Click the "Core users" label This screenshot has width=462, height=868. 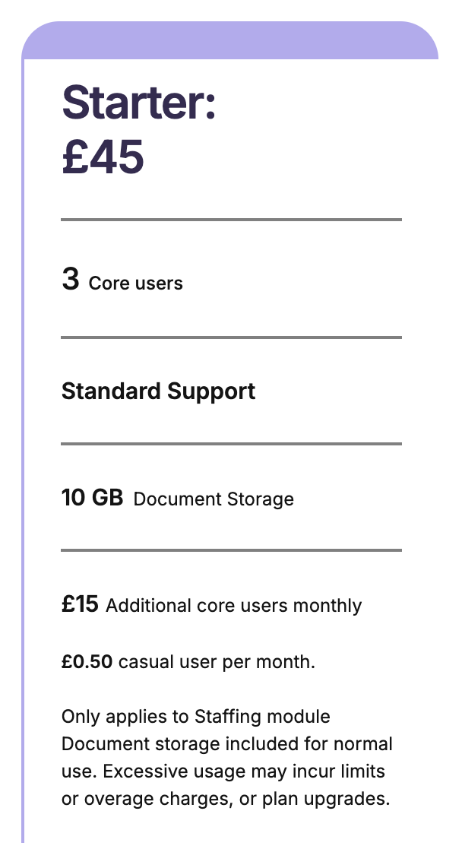[136, 284]
